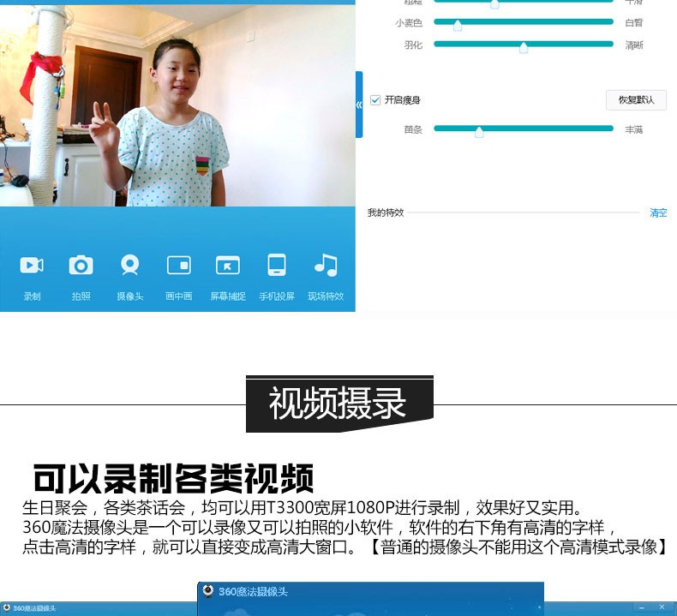
Task: Click the 小麦色 label
Action: tap(409, 22)
